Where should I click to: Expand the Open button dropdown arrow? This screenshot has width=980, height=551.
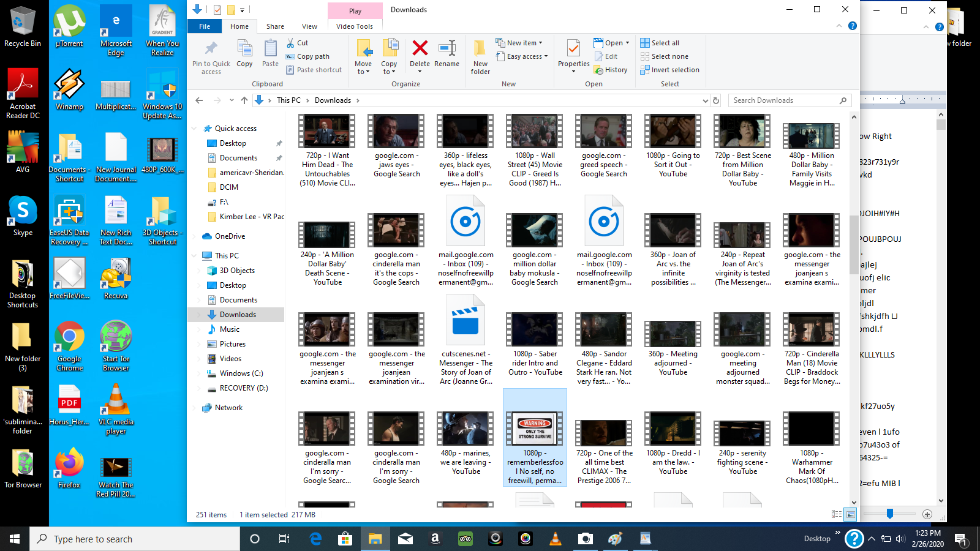pos(627,43)
